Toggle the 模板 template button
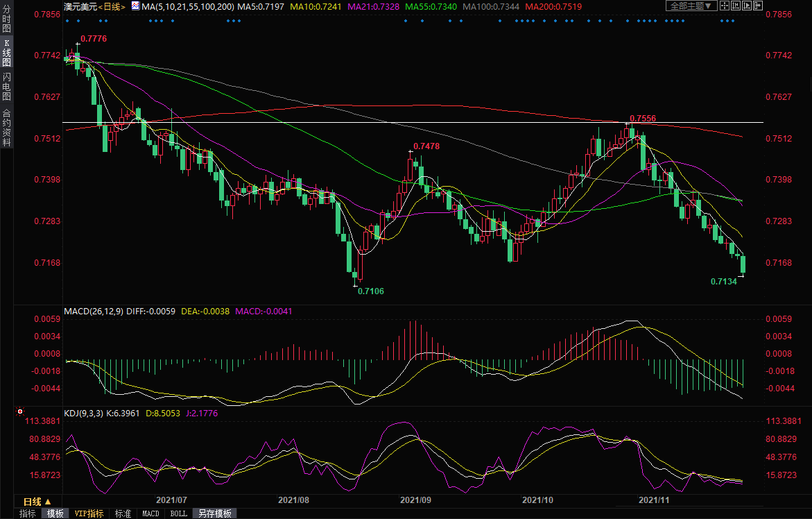 (55, 513)
